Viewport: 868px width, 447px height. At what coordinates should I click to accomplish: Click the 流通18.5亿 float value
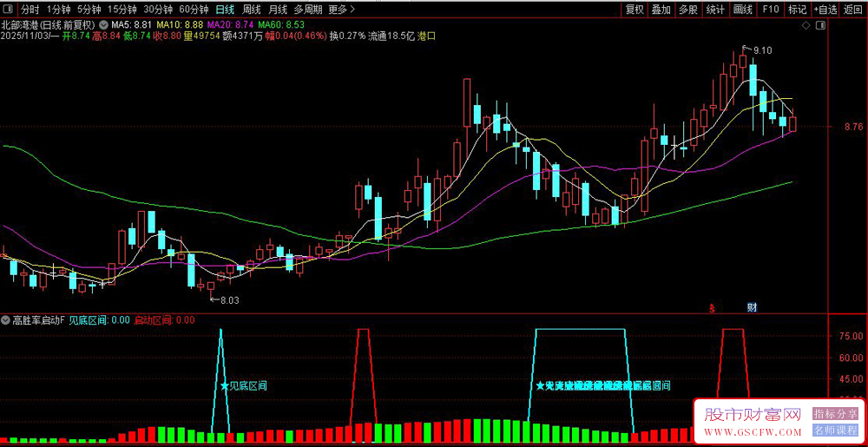[391, 36]
